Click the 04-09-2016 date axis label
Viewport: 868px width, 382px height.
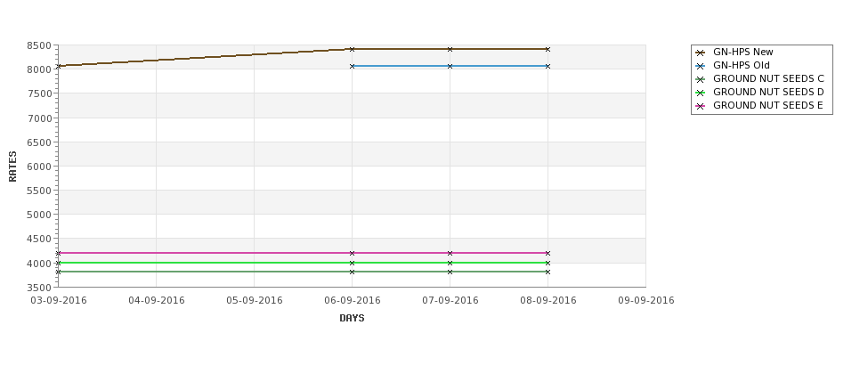[157, 300]
